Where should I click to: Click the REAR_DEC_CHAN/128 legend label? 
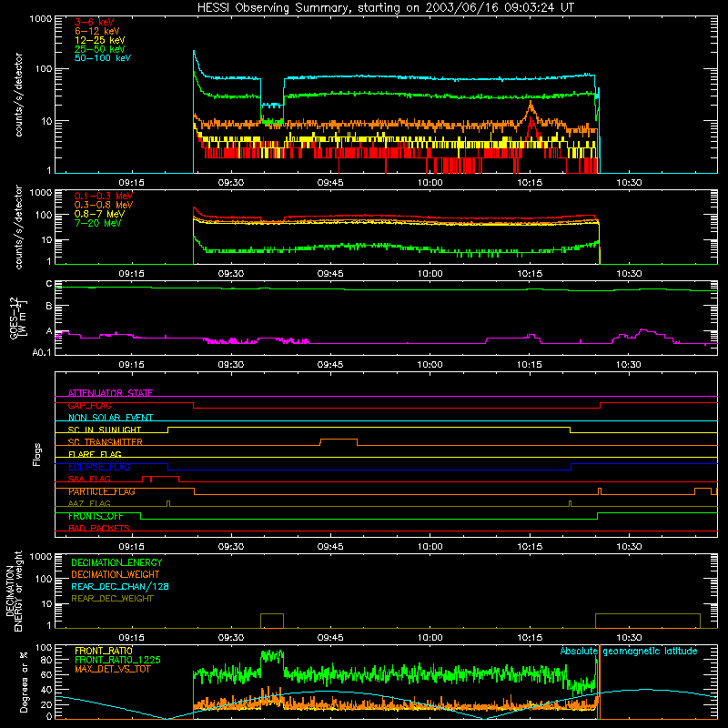[120, 586]
